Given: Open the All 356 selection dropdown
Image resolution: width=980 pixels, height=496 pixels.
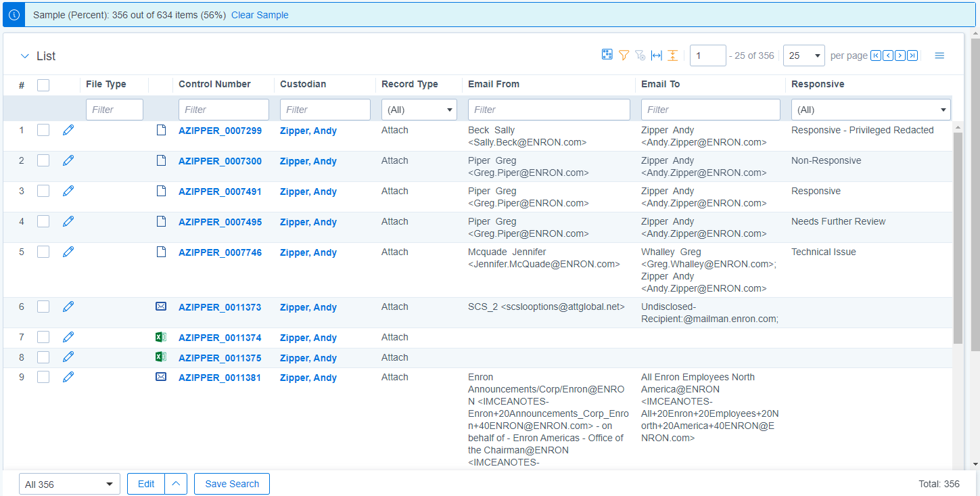Looking at the screenshot, I should point(70,484).
